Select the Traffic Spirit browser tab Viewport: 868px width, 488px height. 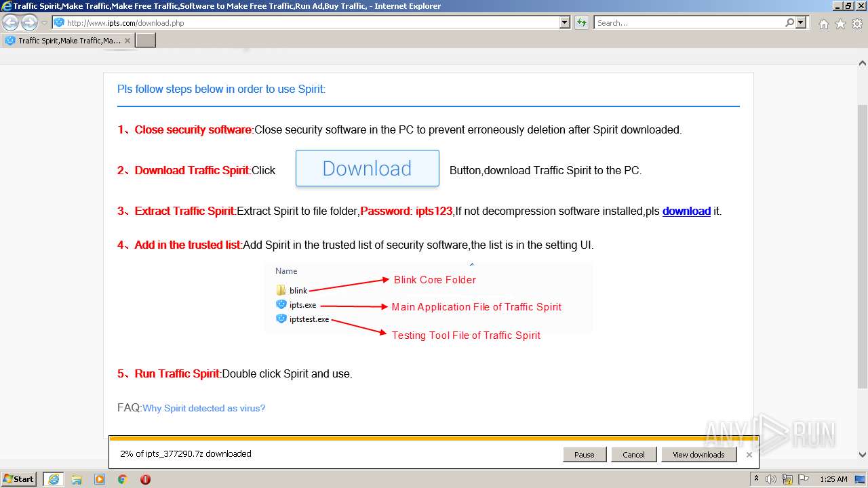(x=68, y=41)
